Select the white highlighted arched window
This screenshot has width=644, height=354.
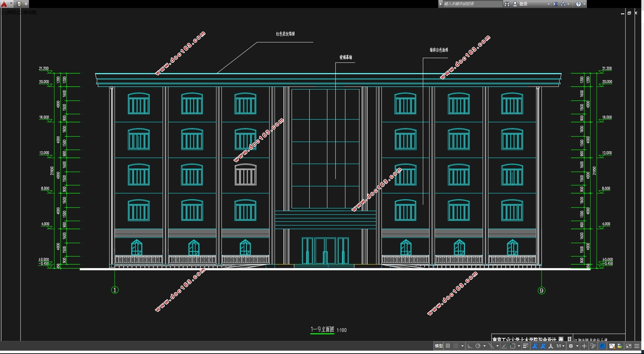point(246,174)
